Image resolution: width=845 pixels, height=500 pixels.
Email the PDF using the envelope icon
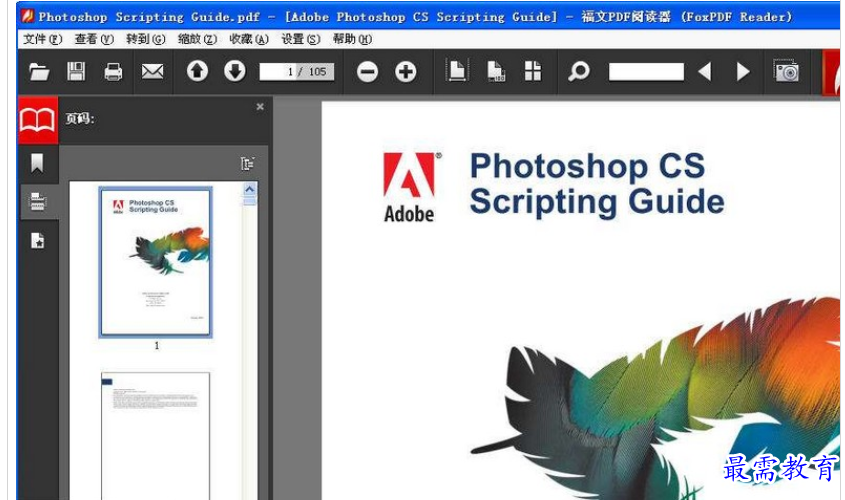tap(153, 71)
